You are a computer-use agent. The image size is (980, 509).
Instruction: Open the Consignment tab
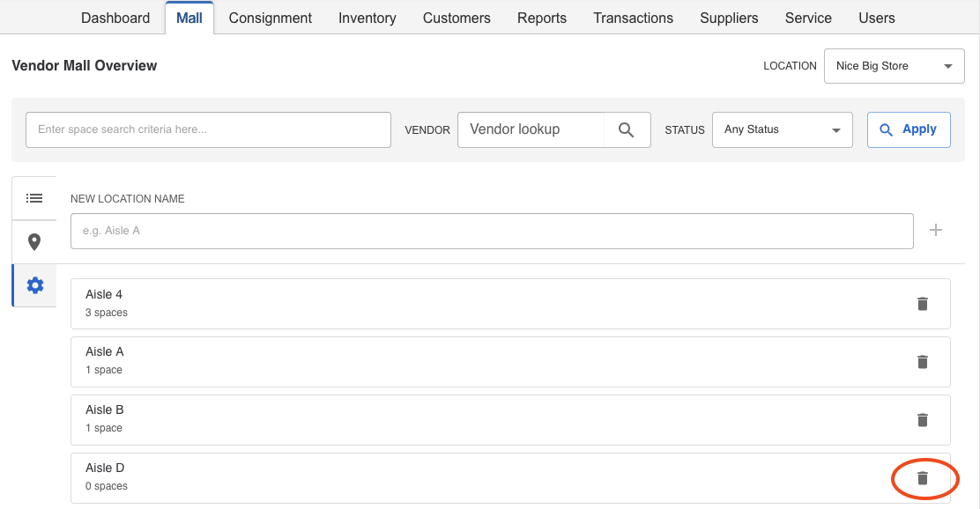270,18
